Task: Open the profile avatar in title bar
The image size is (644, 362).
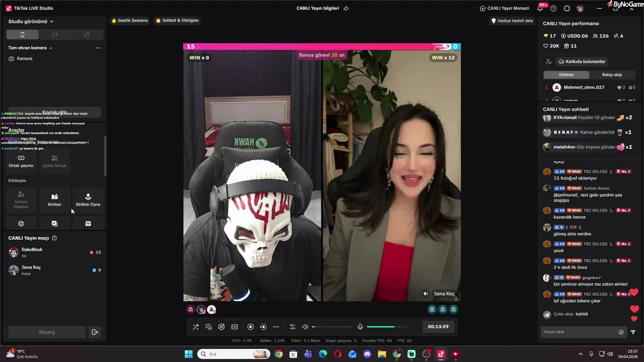Action: pyautogui.click(x=580, y=9)
